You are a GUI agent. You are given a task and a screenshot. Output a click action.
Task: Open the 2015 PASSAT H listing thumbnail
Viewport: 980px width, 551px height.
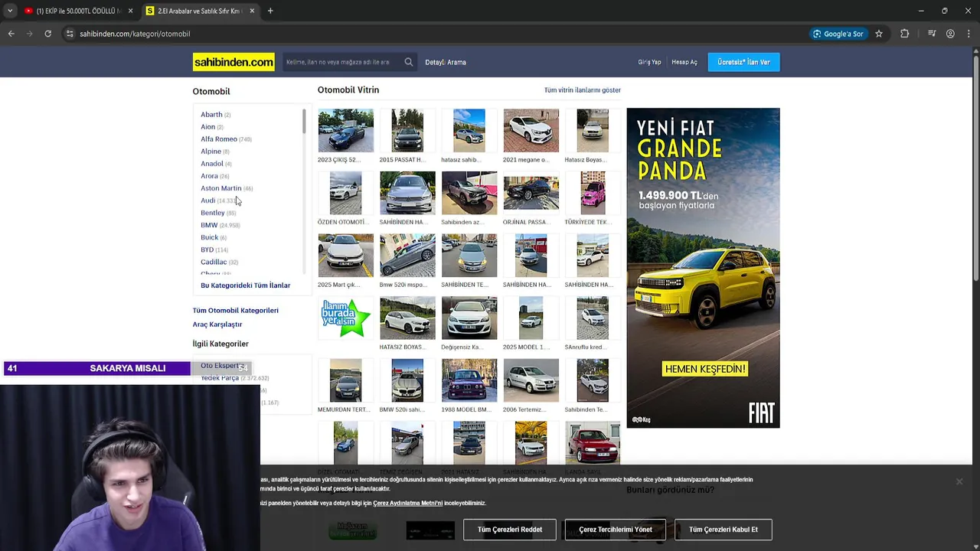tap(407, 130)
